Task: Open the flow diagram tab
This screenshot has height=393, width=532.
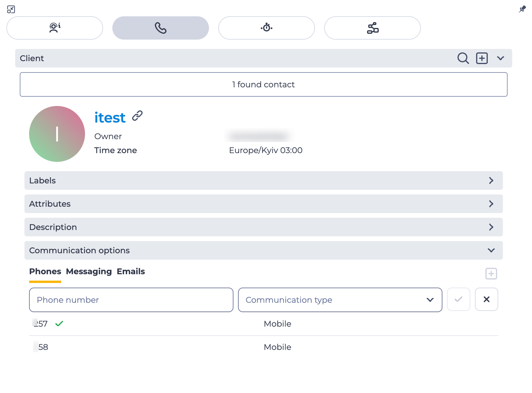Action: (x=373, y=28)
